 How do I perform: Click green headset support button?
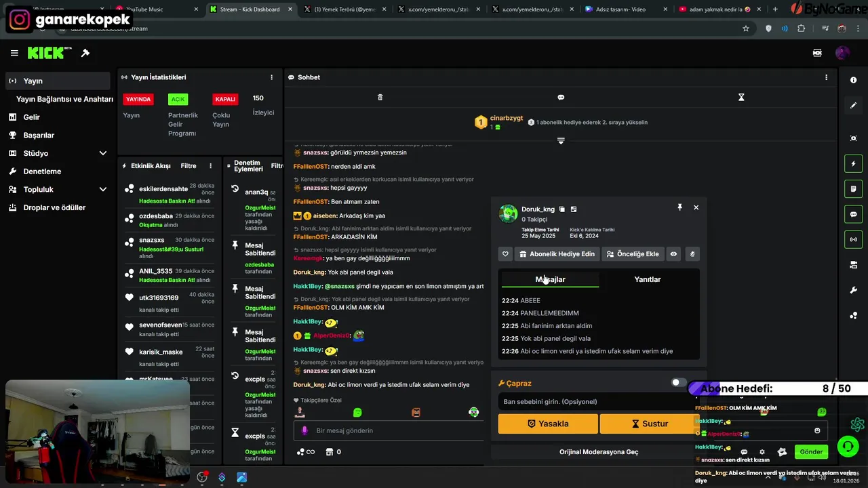[848, 446]
